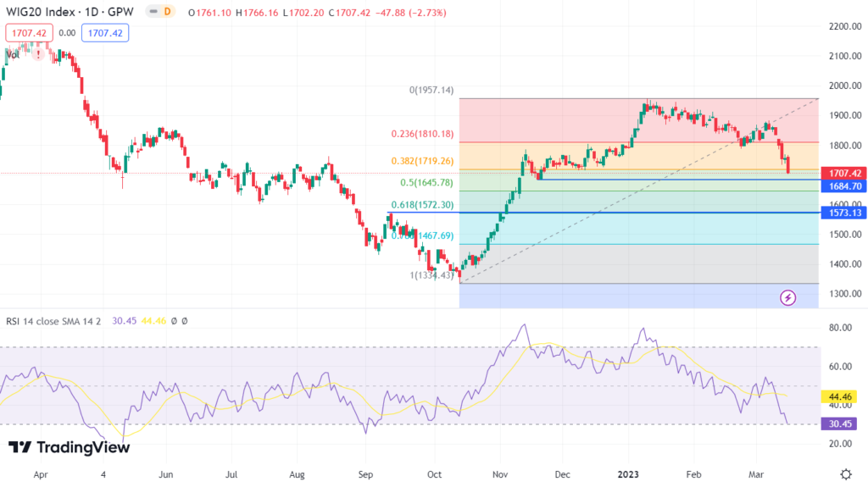Click the purple 30.45 RSI value label
The height and width of the screenshot is (487, 868).
pyautogui.click(x=843, y=423)
